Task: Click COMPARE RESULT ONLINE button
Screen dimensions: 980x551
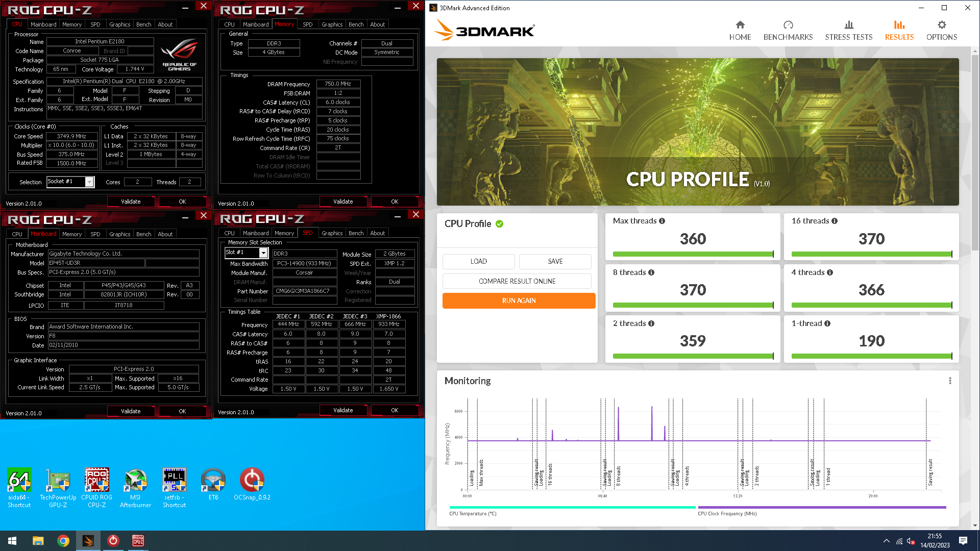Action: (x=517, y=281)
